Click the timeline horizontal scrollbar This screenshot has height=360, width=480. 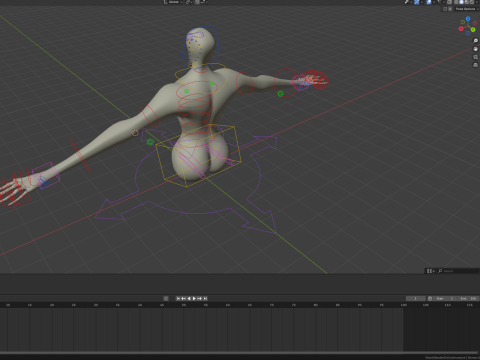tap(240, 353)
